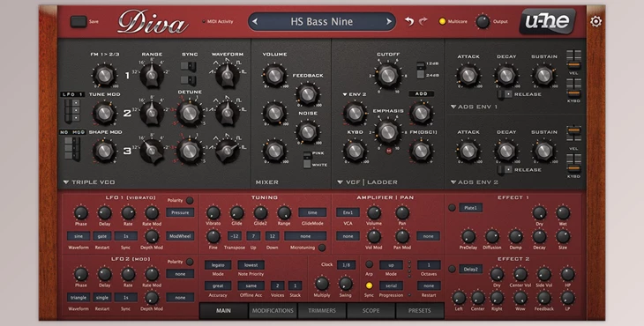Toggle oscillator SYNC lower switch
644x326 pixels.
click(x=188, y=80)
